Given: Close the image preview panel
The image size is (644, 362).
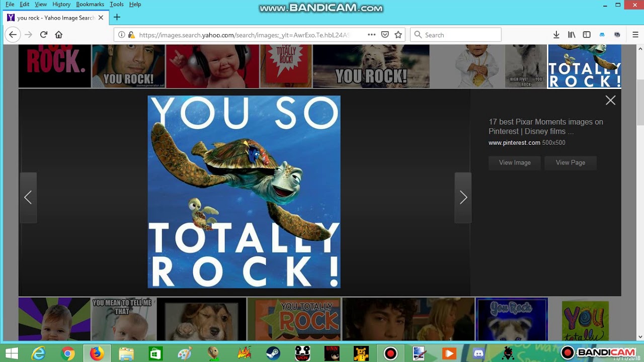Looking at the screenshot, I should coord(610,100).
